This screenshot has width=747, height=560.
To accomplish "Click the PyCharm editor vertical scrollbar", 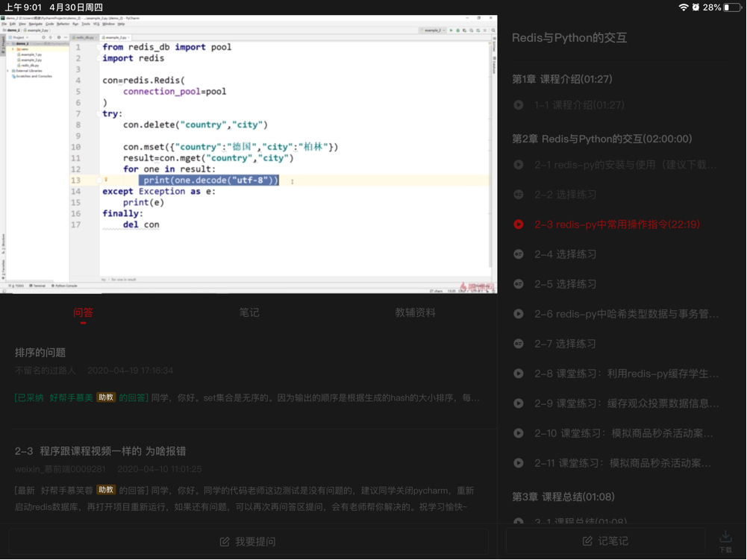I will pos(490,157).
